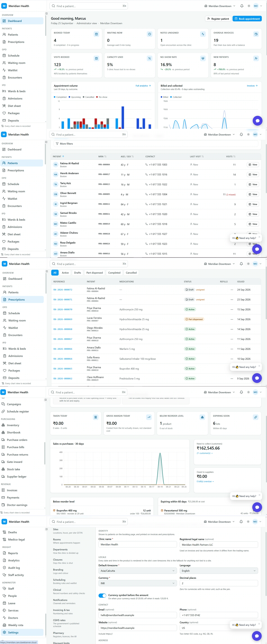Open Supplier ledger in the sidebar

tap(17, 476)
